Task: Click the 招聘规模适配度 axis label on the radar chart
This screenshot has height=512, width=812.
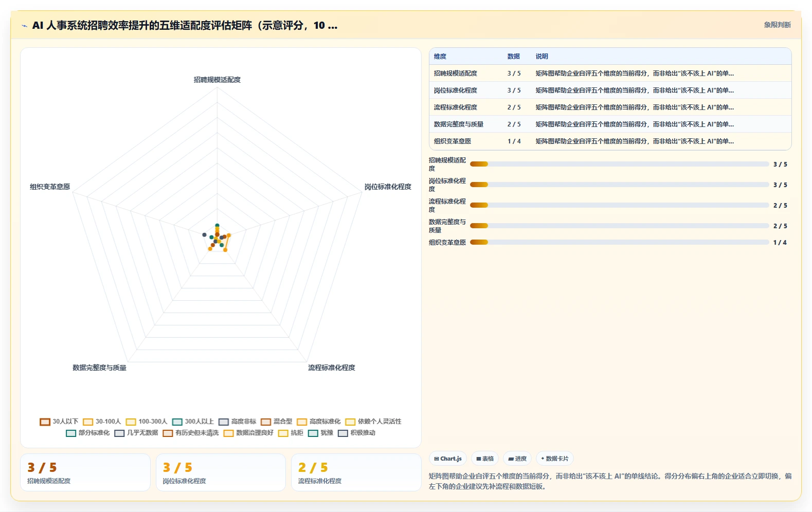Action: pos(217,80)
